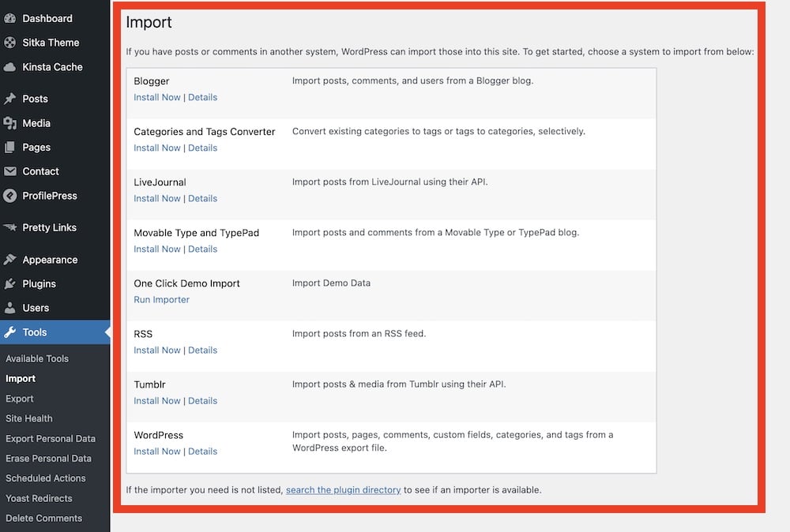Install Categories and Tags Converter
790x532 pixels.
point(157,148)
